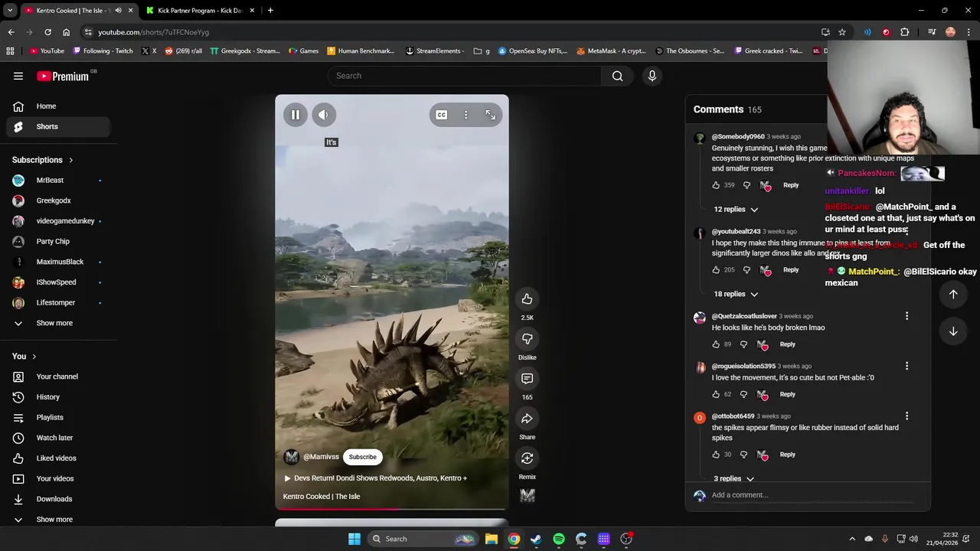Open options menu for @ottobot6459's comment
Screen dimensions: 980x551
click(x=906, y=416)
